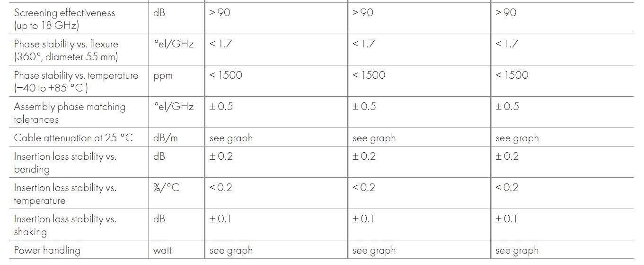Image resolution: width=644 pixels, height=265 pixels.
Task: Click the 'ppm' unit cell
Action: click(x=163, y=76)
